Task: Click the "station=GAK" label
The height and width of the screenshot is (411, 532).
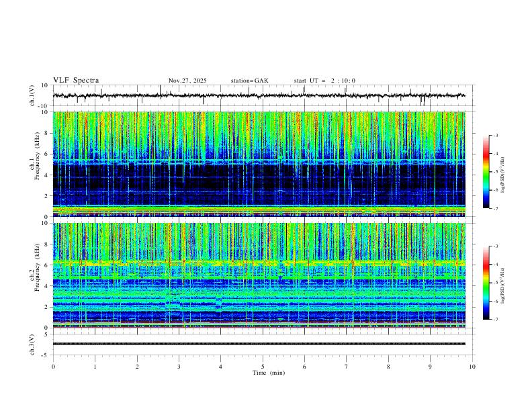Action: click(249, 81)
